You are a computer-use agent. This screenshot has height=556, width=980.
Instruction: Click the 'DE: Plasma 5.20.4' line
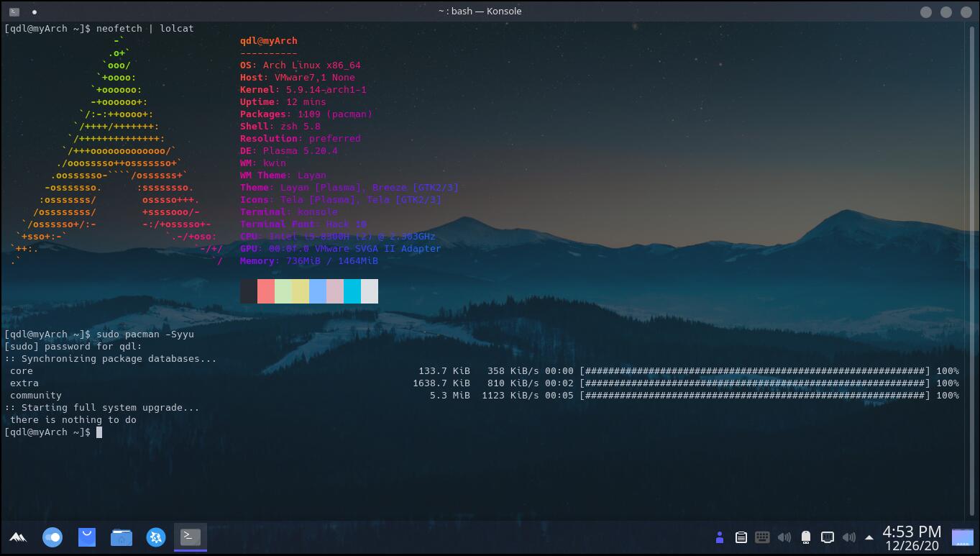pyautogui.click(x=289, y=151)
